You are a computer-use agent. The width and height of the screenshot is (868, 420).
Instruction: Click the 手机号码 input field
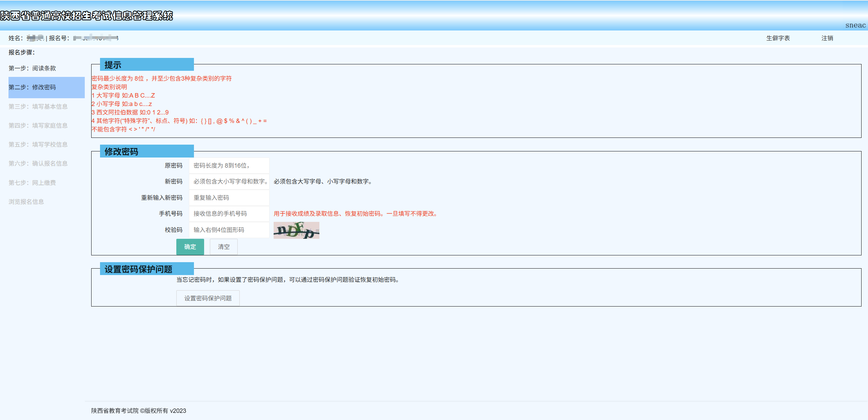(x=229, y=213)
